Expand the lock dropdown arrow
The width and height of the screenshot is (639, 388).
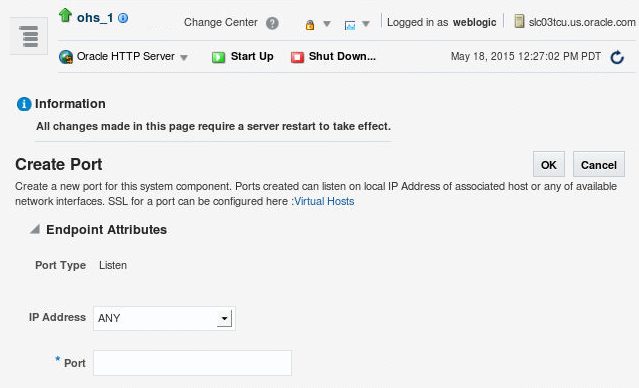327,24
